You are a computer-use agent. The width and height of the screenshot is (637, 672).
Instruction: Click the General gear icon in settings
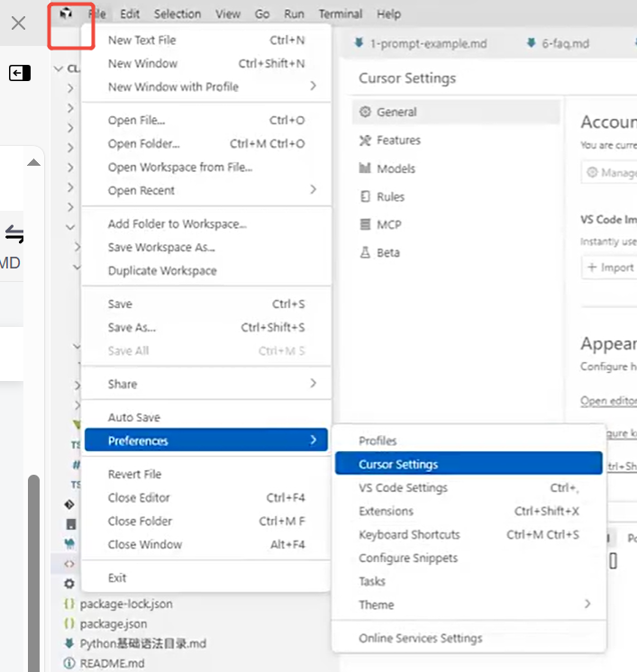[365, 112]
